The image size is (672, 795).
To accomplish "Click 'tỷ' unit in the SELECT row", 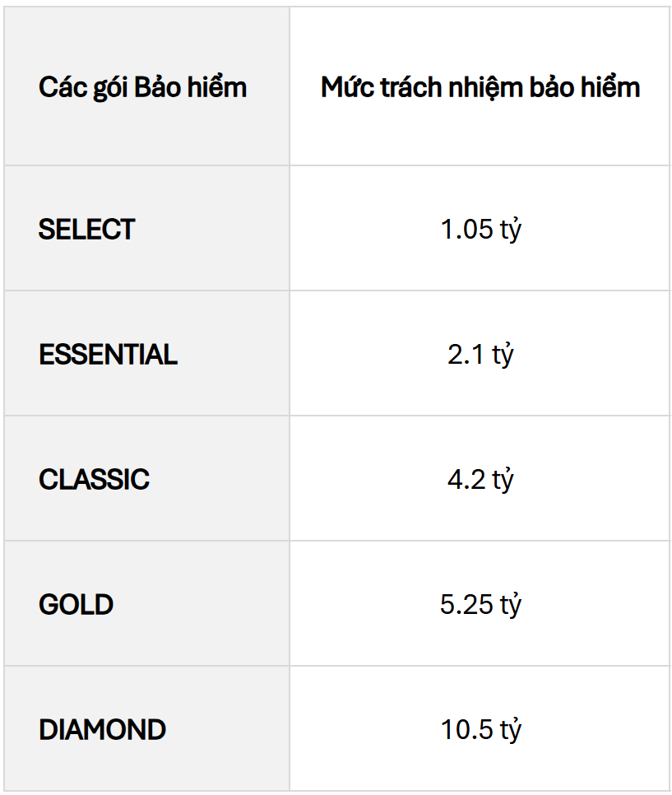I will pos(510,230).
